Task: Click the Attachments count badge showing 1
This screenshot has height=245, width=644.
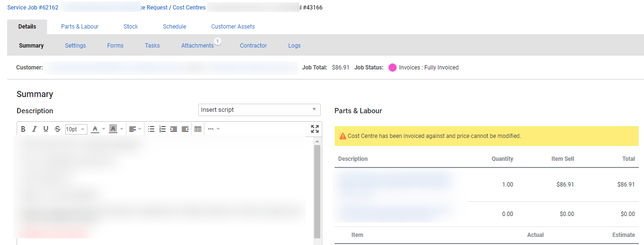Action: (x=218, y=41)
